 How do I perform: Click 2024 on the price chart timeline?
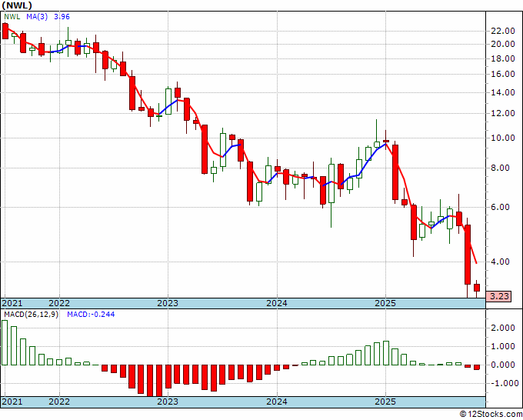pyautogui.click(x=277, y=303)
